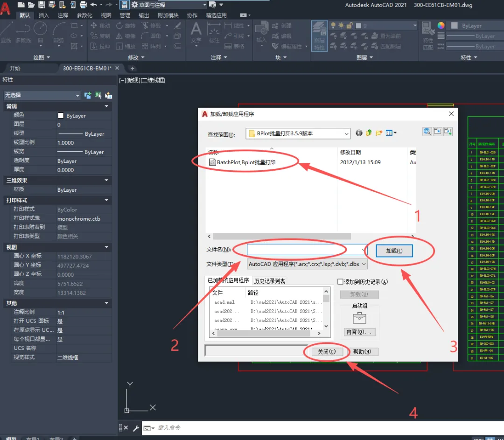Open the Output (输出) ribbon tab
This screenshot has width=504, height=440.
pyautogui.click(x=144, y=15)
